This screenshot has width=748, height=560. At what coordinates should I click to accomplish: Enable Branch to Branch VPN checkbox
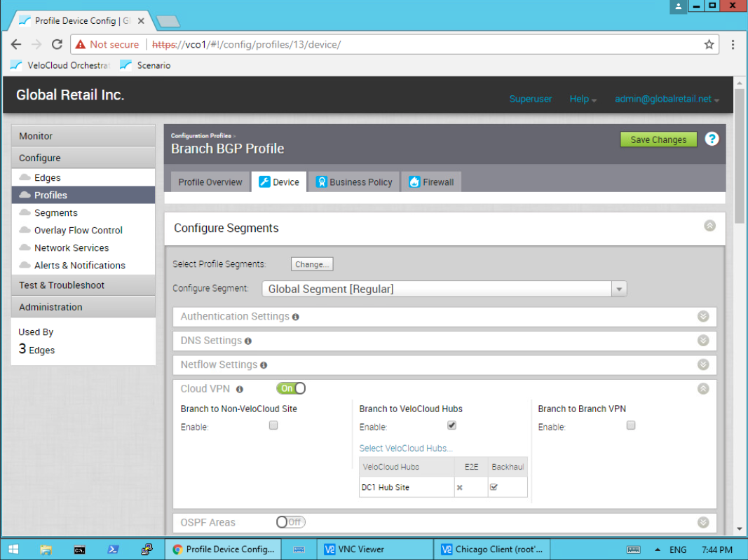(x=631, y=425)
